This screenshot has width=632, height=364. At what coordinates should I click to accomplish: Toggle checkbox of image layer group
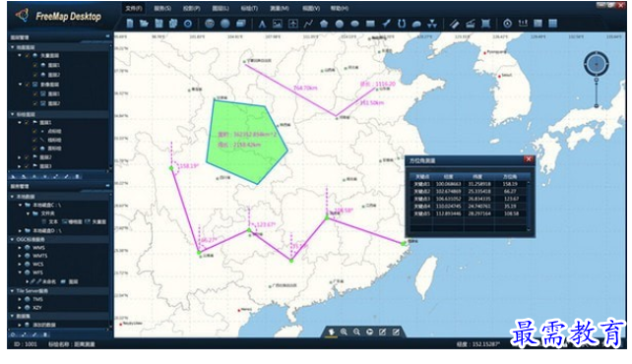[27, 85]
